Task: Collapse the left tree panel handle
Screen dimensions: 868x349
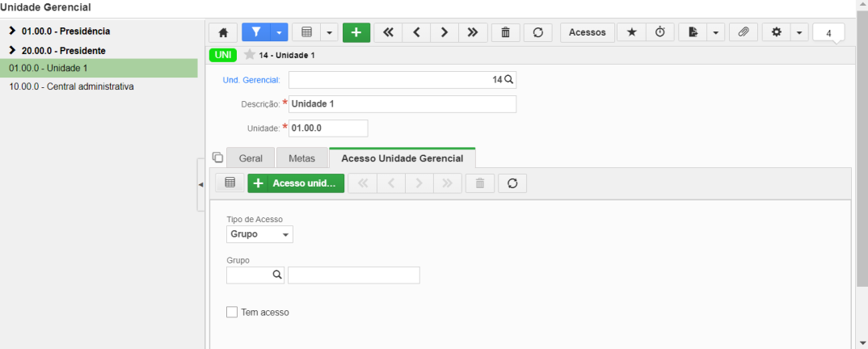Action: 201,185
